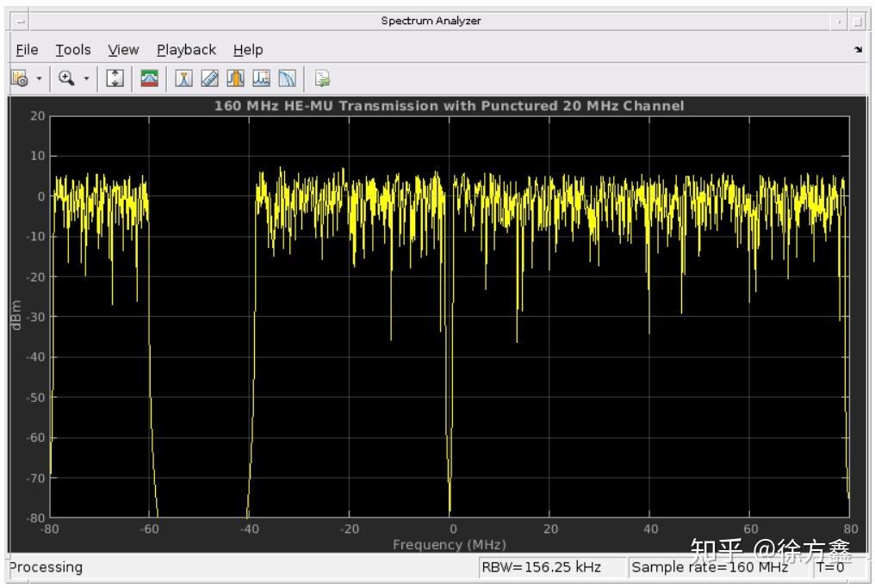Toggle the spectrogram view icon

pos(148,78)
